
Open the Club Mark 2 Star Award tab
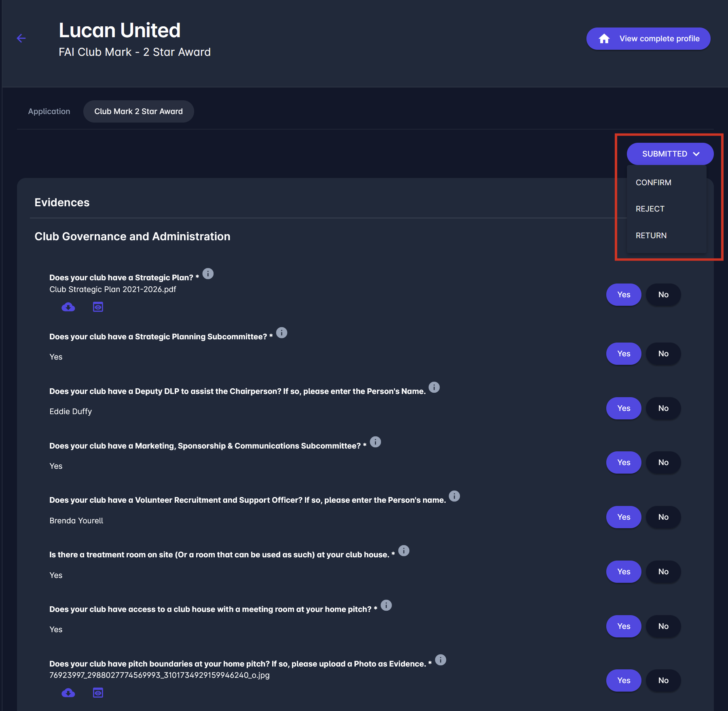pos(138,112)
